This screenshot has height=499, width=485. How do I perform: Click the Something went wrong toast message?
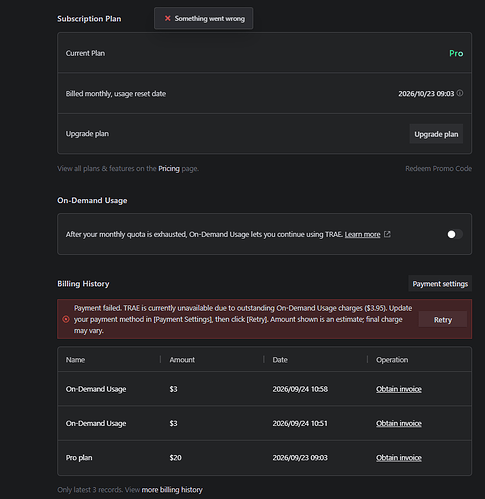click(204, 18)
